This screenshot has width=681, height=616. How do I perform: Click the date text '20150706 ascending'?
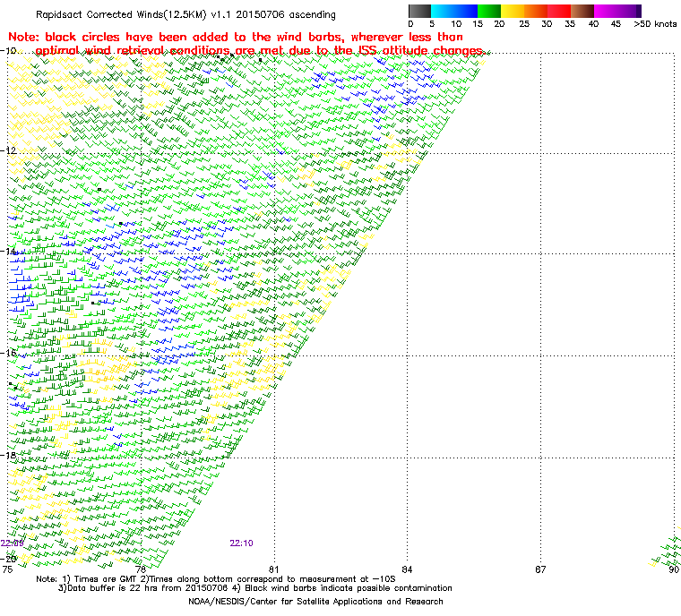(286, 14)
